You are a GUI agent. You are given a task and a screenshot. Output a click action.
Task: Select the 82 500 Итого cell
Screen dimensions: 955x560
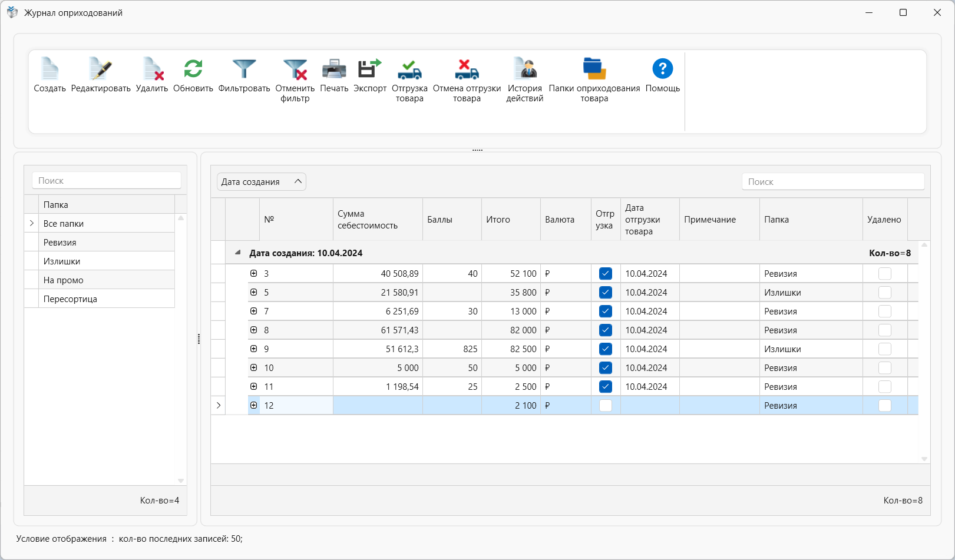(x=511, y=349)
